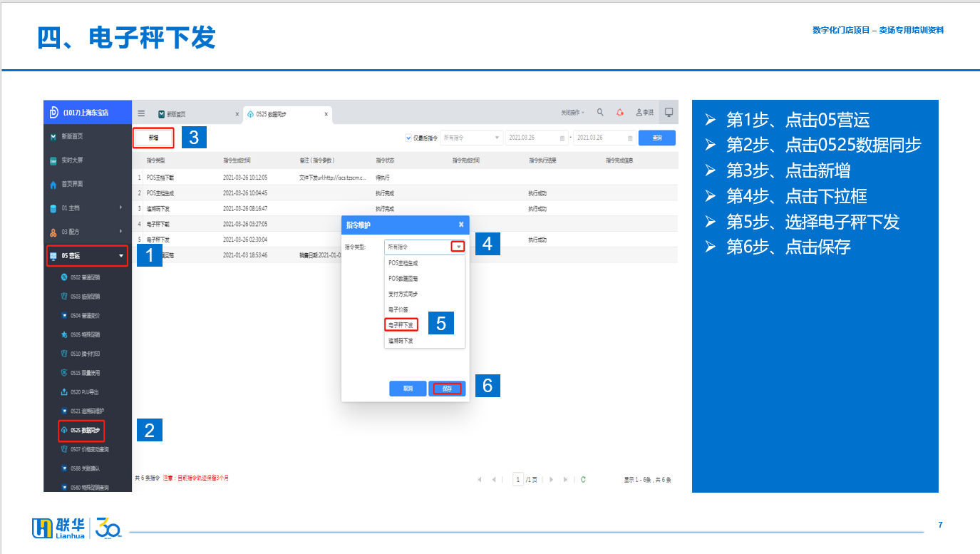Click the 指令生成时间 column header
The width and height of the screenshot is (980, 554).
tap(237, 161)
